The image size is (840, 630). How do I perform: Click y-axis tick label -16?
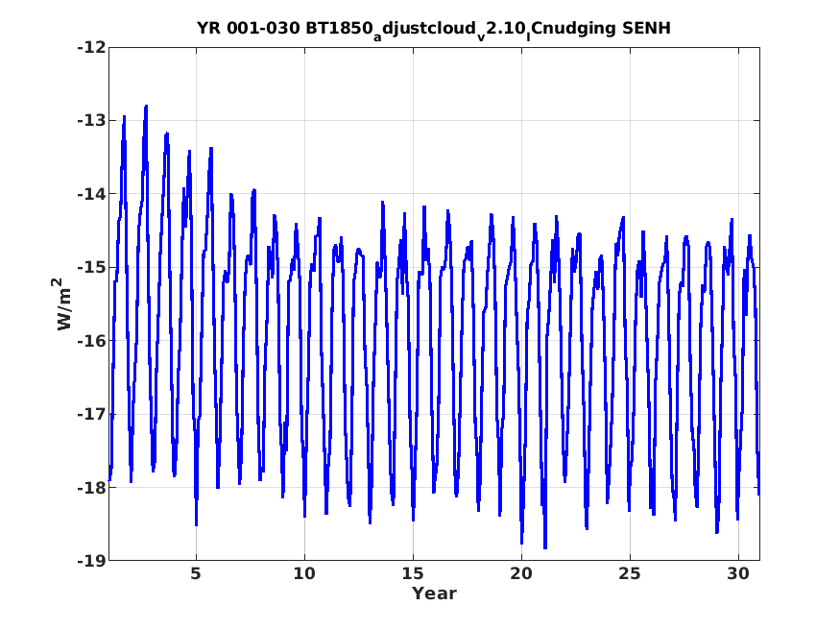(91, 341)
